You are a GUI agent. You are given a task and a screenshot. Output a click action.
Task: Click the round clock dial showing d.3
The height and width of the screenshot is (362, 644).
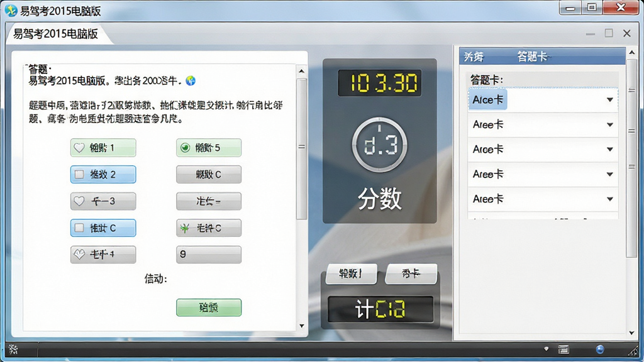[379, 145]
